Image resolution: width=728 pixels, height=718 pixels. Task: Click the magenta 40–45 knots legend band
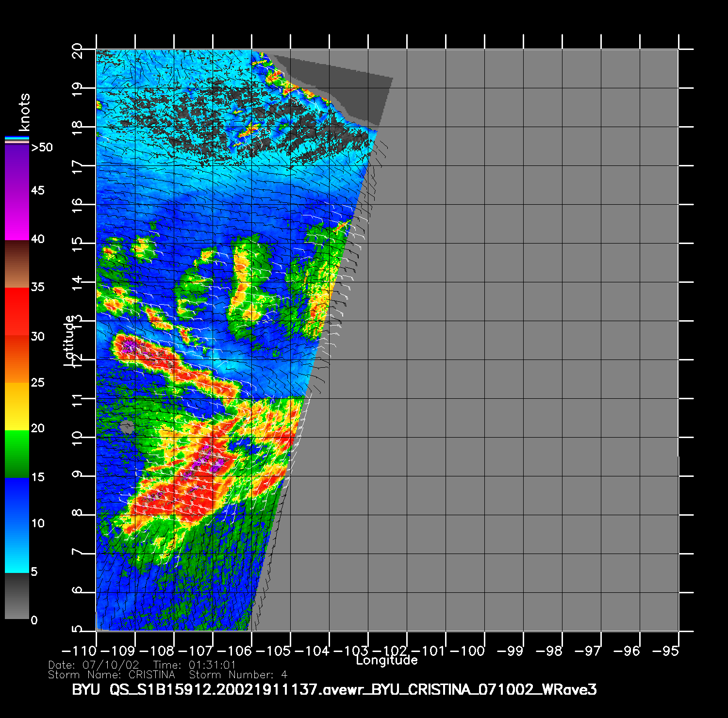(x=17, y=215)
